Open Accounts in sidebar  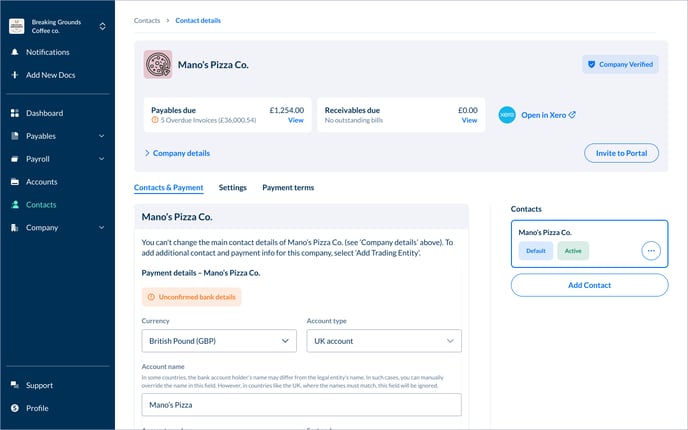click(41, 182)
